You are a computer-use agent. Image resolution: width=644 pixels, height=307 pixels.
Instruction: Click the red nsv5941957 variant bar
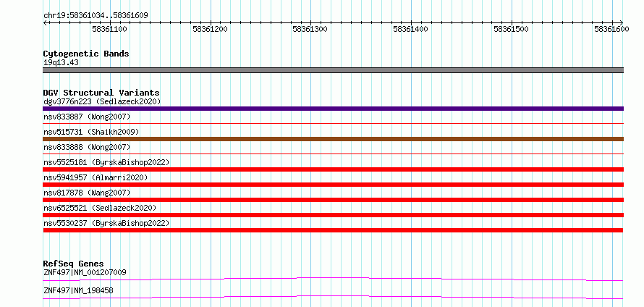[x=333, y=185]
